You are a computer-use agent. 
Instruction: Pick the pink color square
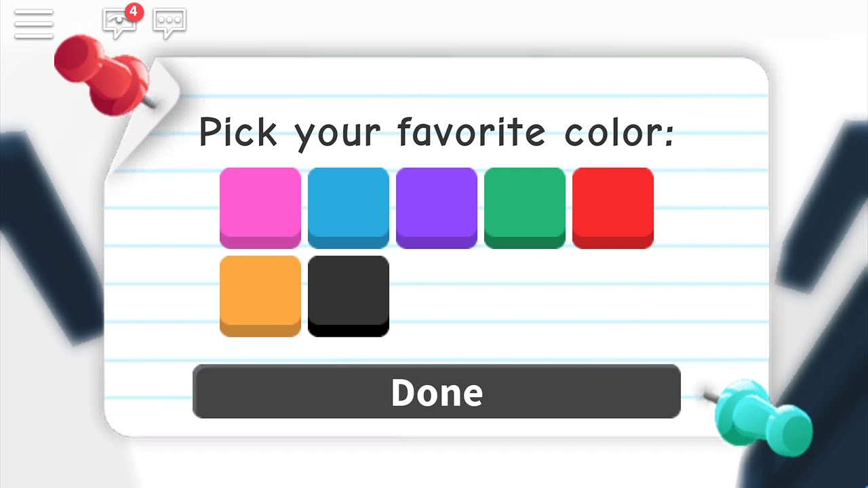(260, 208)
